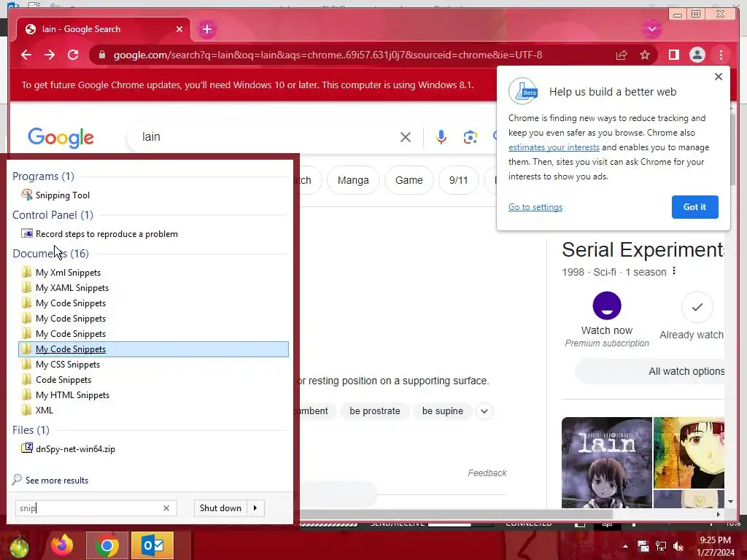Show hidden system tray icons

click(x=625, y=546)
